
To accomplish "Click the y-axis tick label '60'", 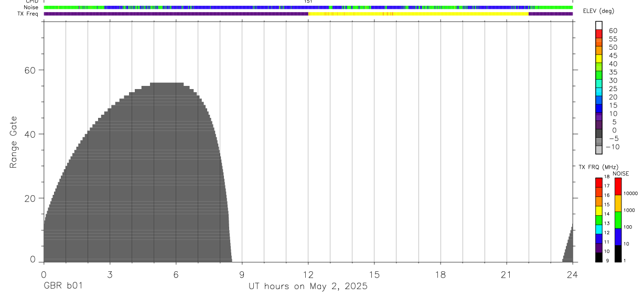I will (x=29, y=70).
